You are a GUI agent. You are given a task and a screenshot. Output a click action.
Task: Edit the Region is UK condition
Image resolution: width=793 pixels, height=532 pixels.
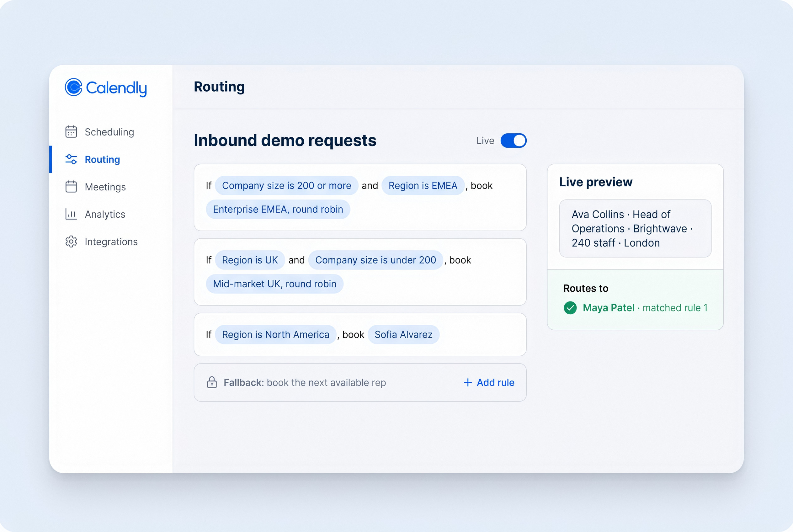point(250,260)
